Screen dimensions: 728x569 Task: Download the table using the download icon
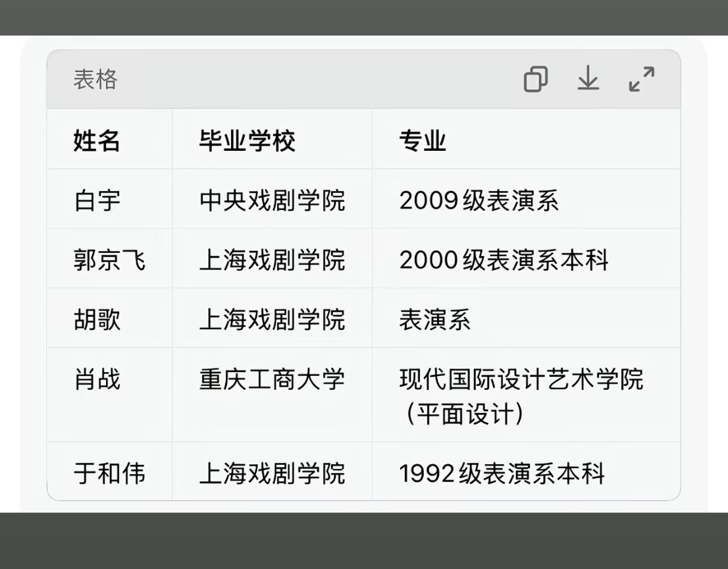(588, 78)
